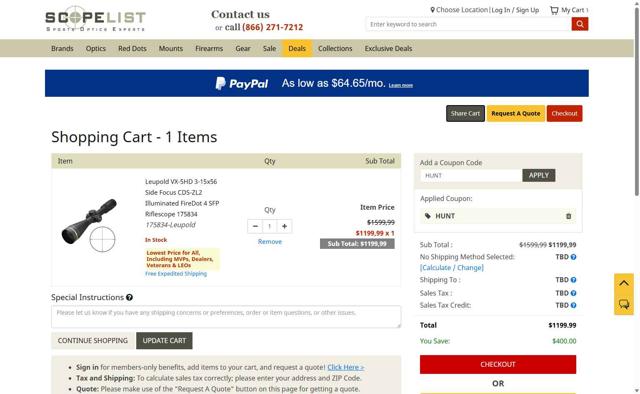Click the quantity value field
Image resolution: width=640 pixels, height=394 pixels.
[269, 226]
